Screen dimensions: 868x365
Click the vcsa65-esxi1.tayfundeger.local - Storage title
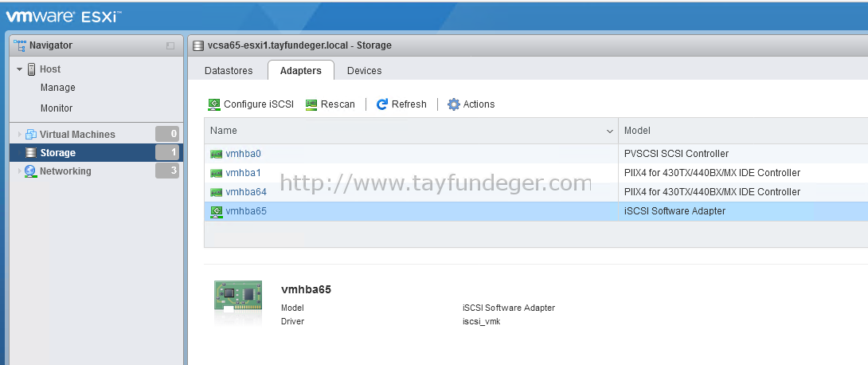[299, 45]
